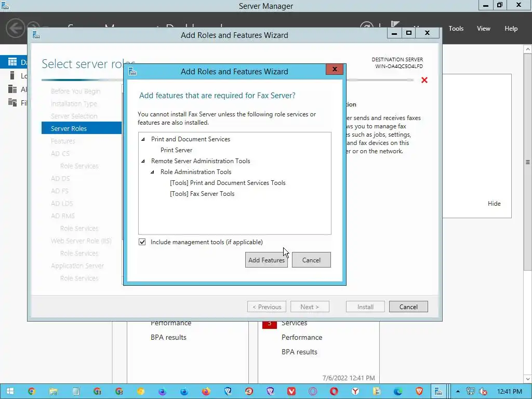Select the Print Server tree entry
Image resolution: width=532 pixels, height=399 pixels.
pos(177,150)
